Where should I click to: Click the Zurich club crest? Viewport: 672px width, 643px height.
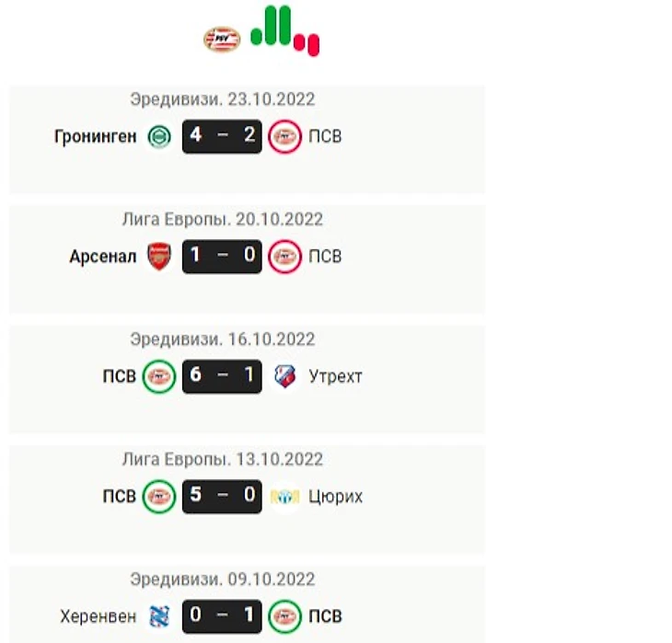[x=284, y=497]
